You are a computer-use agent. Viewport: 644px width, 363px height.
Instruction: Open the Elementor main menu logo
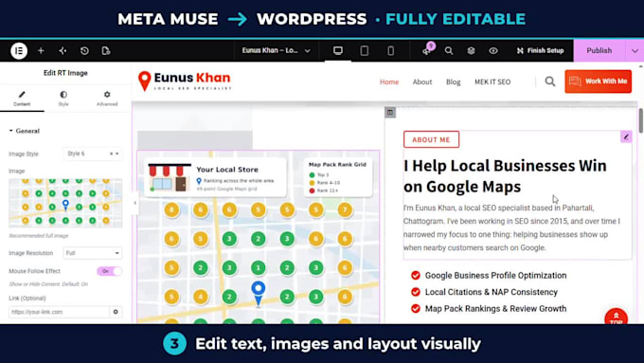(x=19, y=50)
